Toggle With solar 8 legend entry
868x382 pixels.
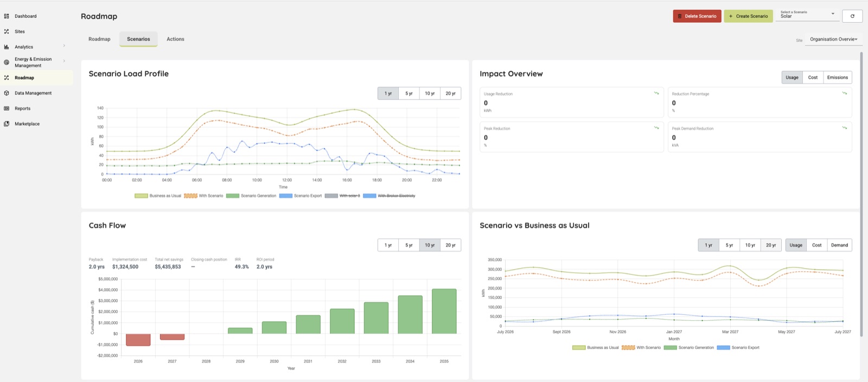(342, 196)
